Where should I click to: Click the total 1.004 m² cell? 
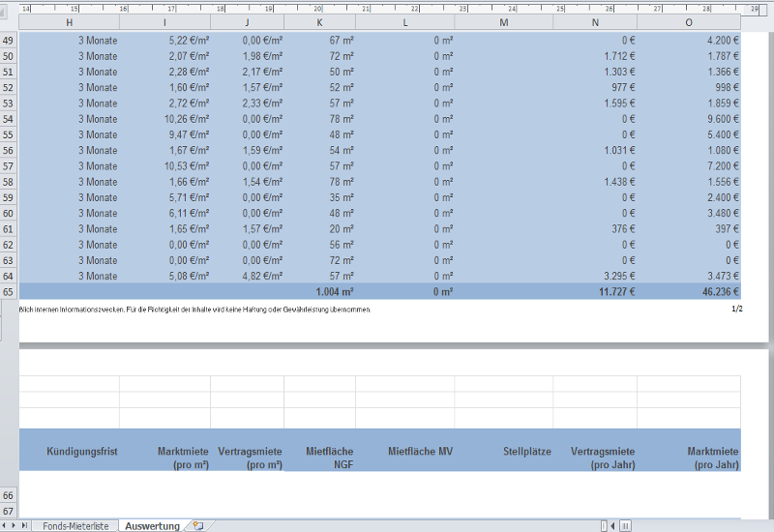point(320,292)
